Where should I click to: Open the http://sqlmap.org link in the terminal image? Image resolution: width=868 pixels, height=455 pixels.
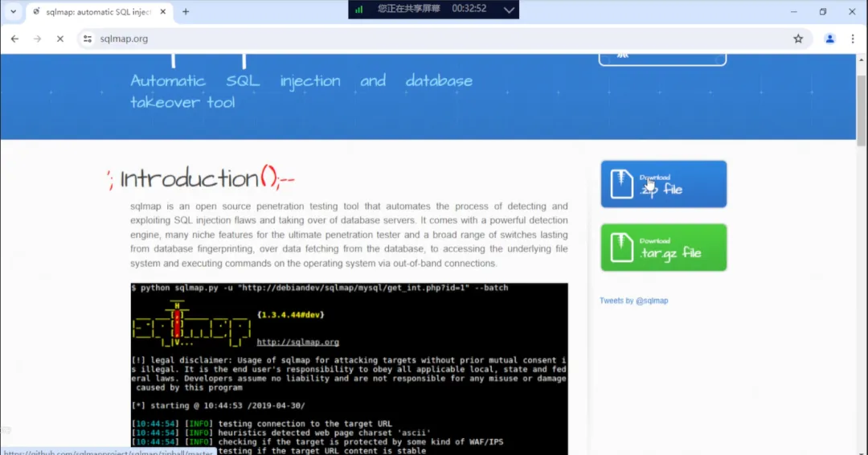click(x=298, y=342)
